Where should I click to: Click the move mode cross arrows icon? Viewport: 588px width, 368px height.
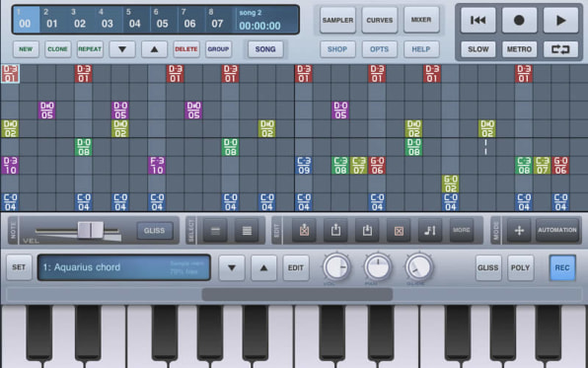(519, 230)
